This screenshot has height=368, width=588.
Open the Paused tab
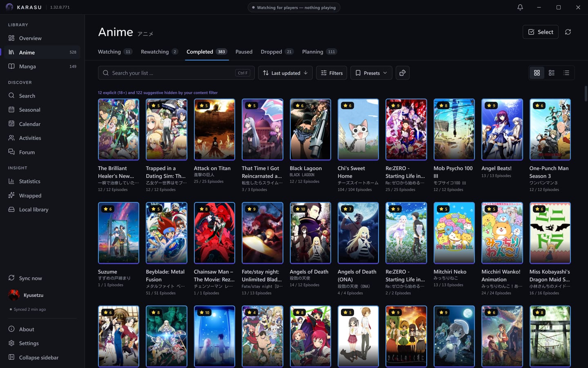(x=244, y=52)
